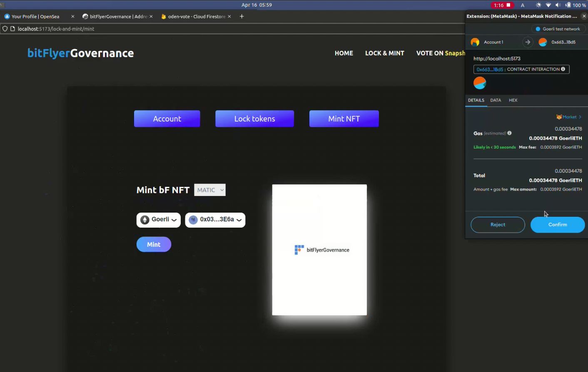
Task: Close the OpenSea browser tab
Action: click(73, 17)
